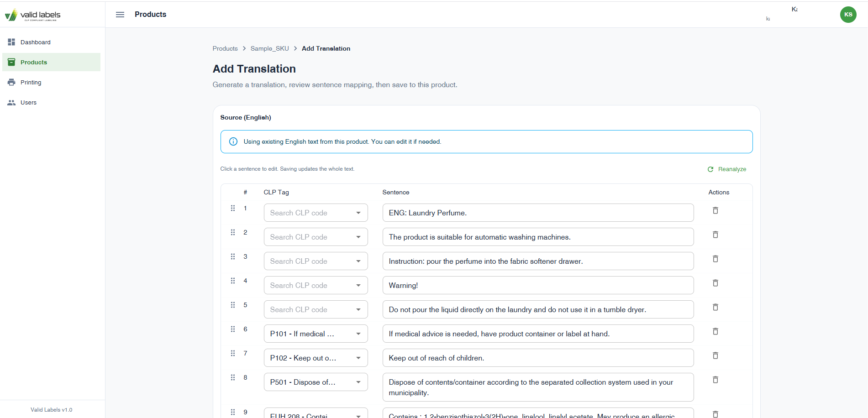Delete the P501 disposal sentence via trash icon

click(x=715, y=380)
